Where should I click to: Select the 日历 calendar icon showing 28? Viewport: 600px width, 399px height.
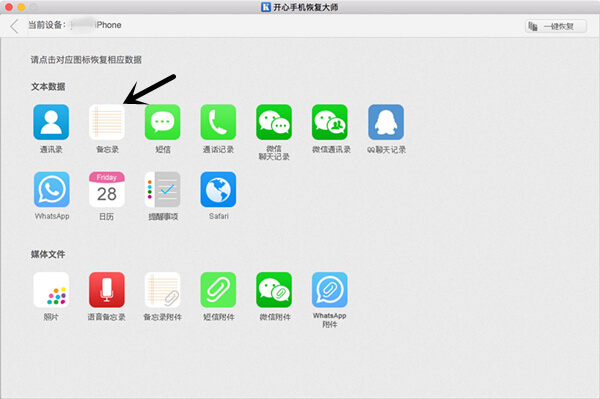[x=107, y=189]
